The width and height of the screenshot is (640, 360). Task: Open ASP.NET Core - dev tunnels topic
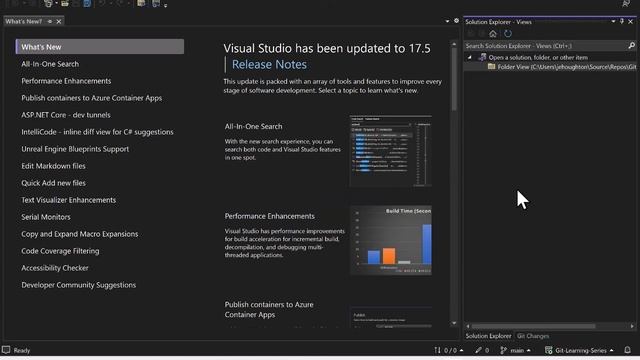pyautogui.click(x=66, y=115)
